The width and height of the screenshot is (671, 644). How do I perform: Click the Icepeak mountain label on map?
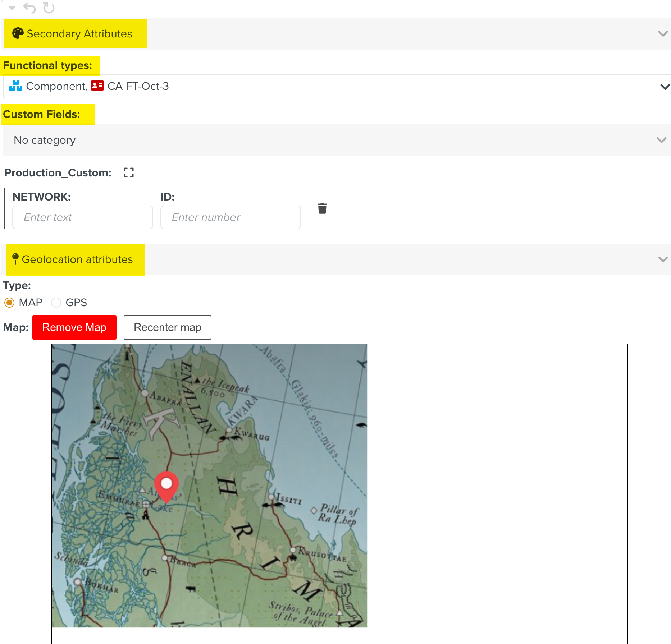click(x=225, y=387)
